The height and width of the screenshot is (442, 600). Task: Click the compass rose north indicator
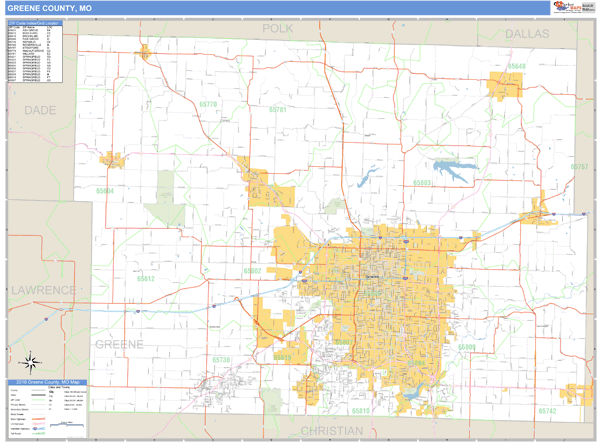pos(32,361)
